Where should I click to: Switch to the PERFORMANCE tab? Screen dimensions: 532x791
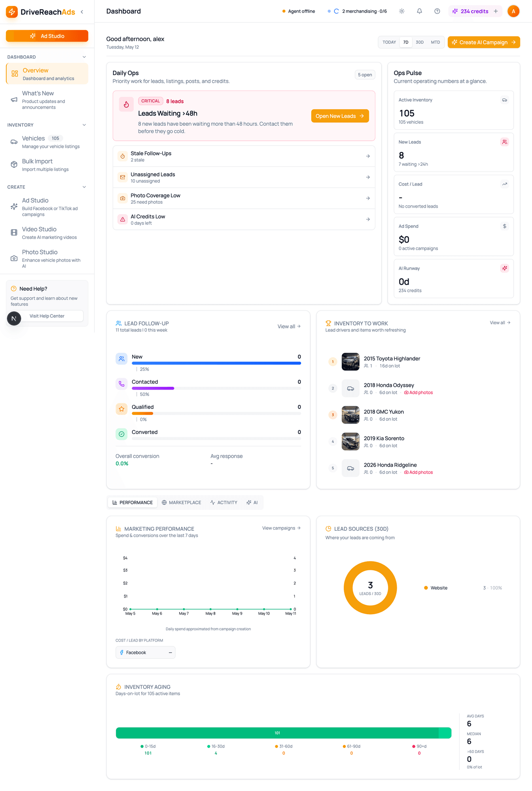tap(133, 503)
